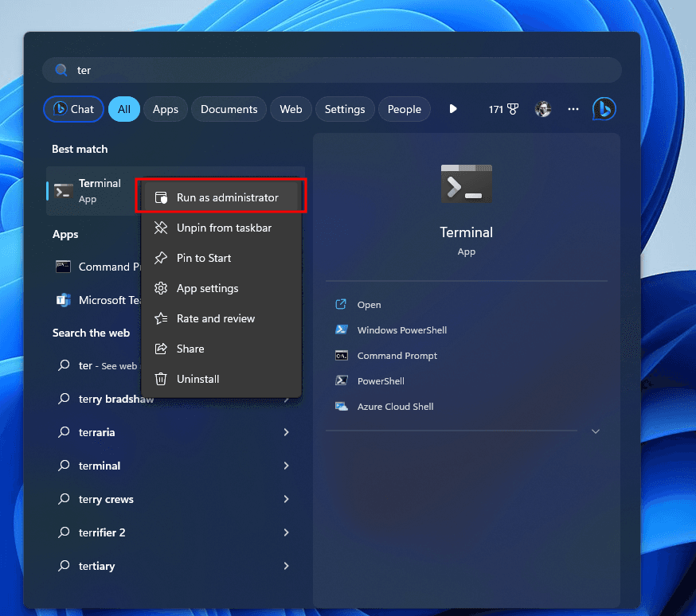Switch to the Documents filter tab
Viewport: 696px width, 616px height.
click(x=229, y=109)
